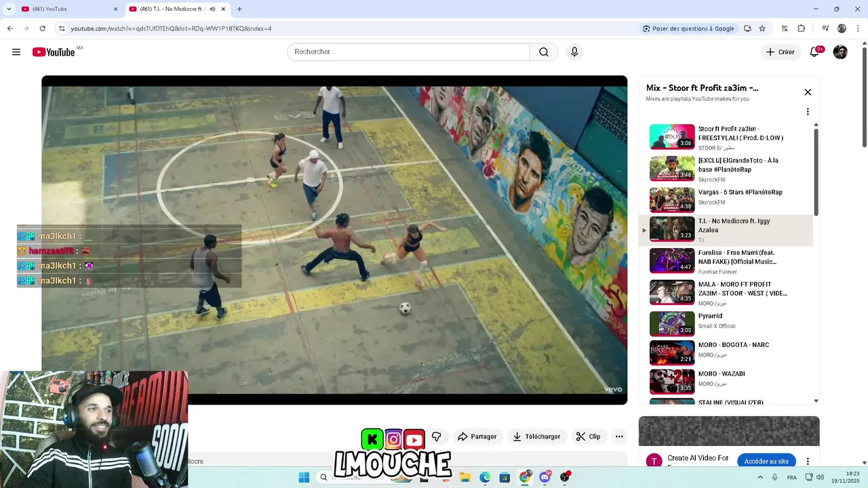This screenshot has height=488, width=868.
Task: Show hidden system tray icons
Action: click(759, 477)
